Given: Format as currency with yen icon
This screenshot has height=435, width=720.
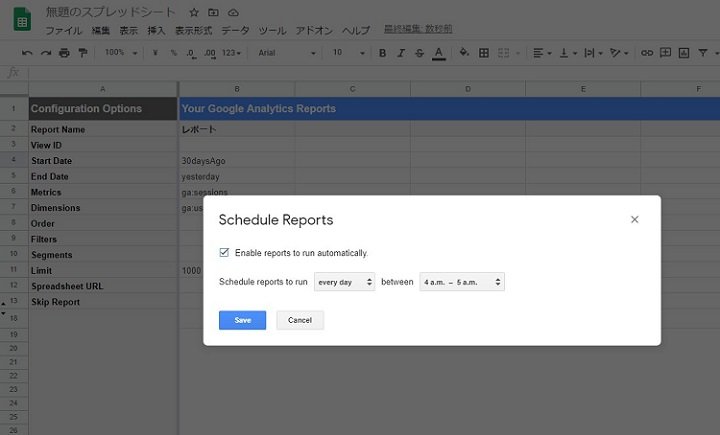Looking at the screenshot, I should click(x=155, y=53).
